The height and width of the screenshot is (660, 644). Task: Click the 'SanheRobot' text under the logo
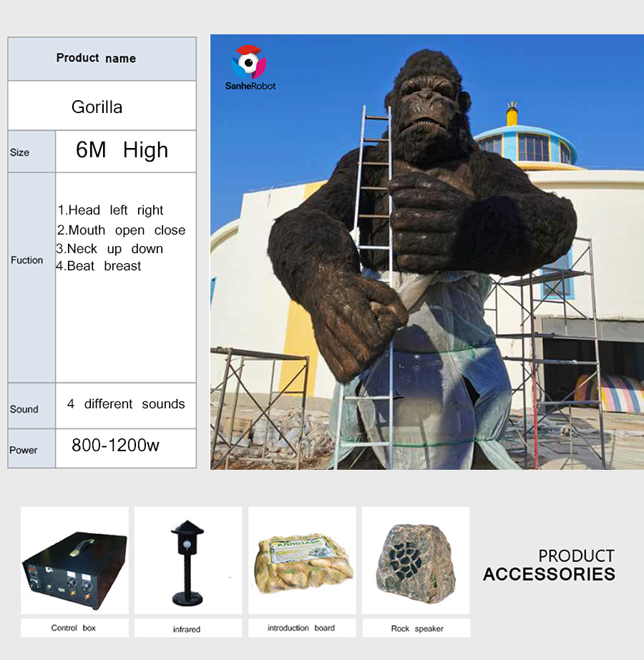coord(250,86)
